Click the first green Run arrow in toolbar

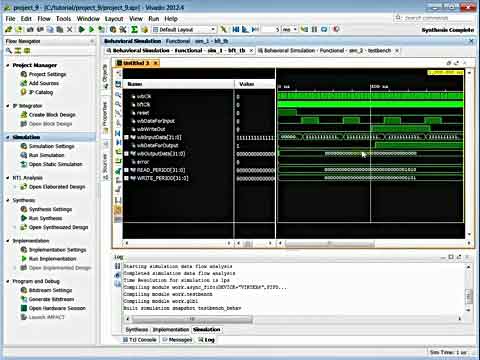point(81,30)
